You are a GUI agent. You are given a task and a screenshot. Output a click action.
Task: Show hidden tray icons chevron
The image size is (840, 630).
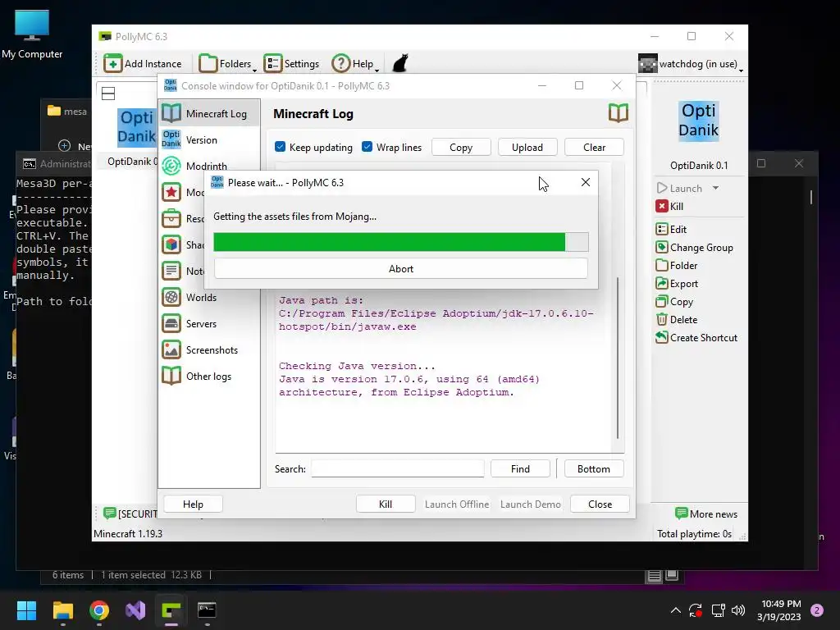[676, 610]
